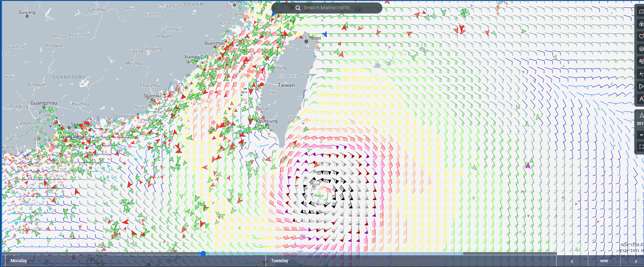The width and height of the screenshot is (644, 267).
Task: Open the My Fleets heart icon
Action: 641,36
